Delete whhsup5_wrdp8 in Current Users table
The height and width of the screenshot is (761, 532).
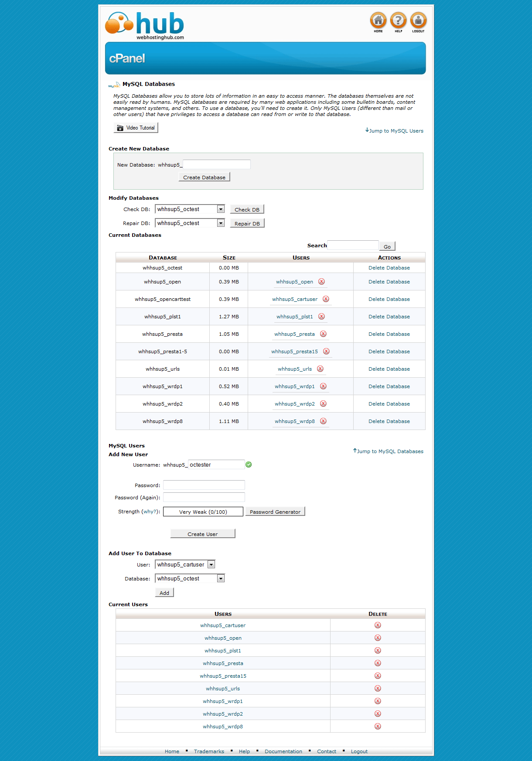pos(378,727)
